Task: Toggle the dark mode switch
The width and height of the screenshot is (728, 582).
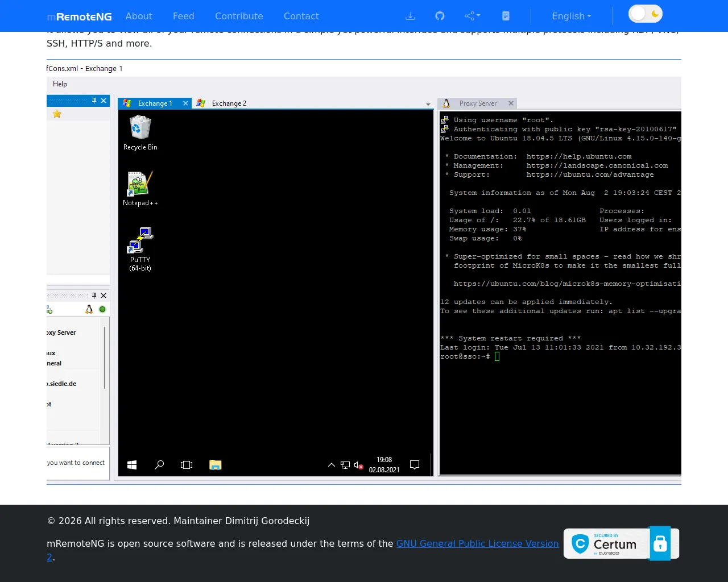Action: click(645, 14)
